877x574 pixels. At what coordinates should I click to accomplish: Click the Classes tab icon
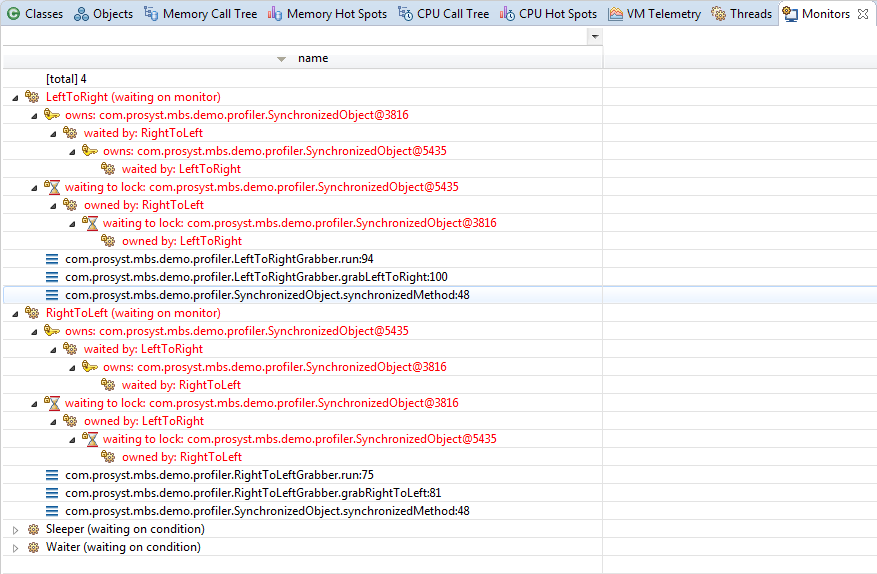(14, 14)
